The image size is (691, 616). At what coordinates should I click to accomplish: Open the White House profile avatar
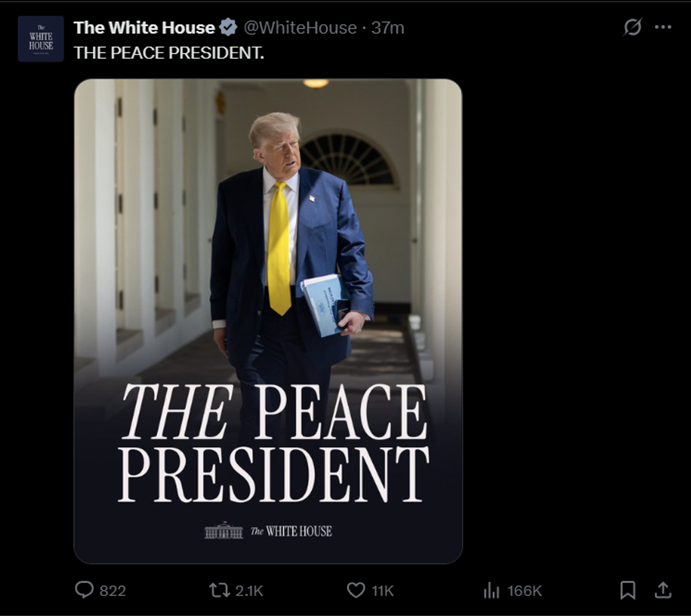point(41,39)
